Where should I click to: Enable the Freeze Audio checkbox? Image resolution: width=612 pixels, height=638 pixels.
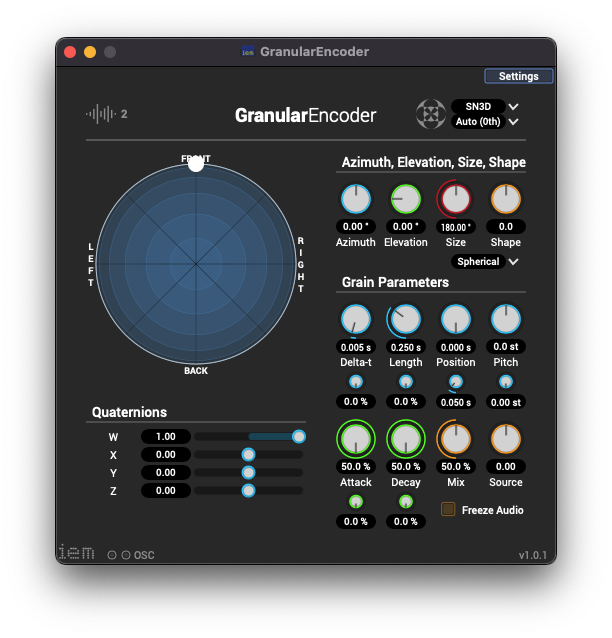click(x=448, y=509)
